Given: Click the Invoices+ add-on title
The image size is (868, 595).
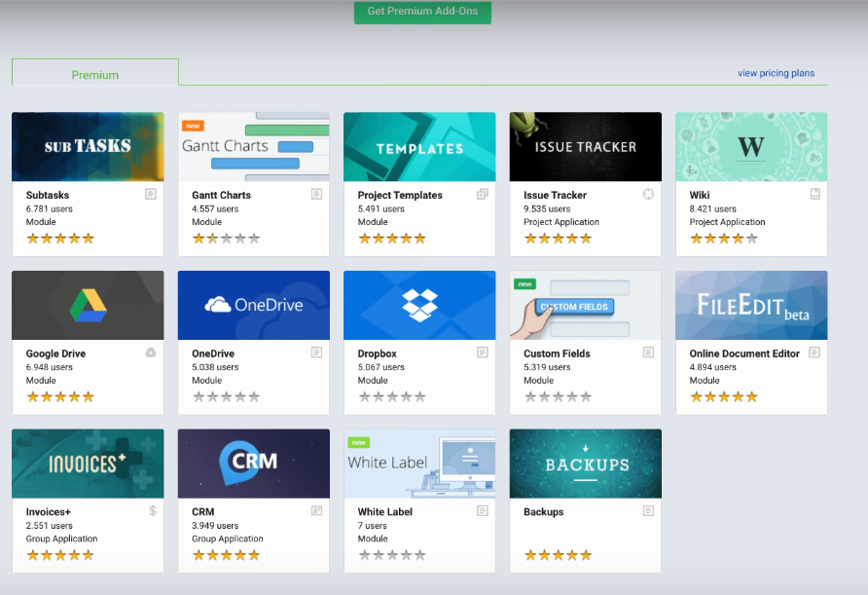Looking at the screenshot, I should [x=48, y=512].
